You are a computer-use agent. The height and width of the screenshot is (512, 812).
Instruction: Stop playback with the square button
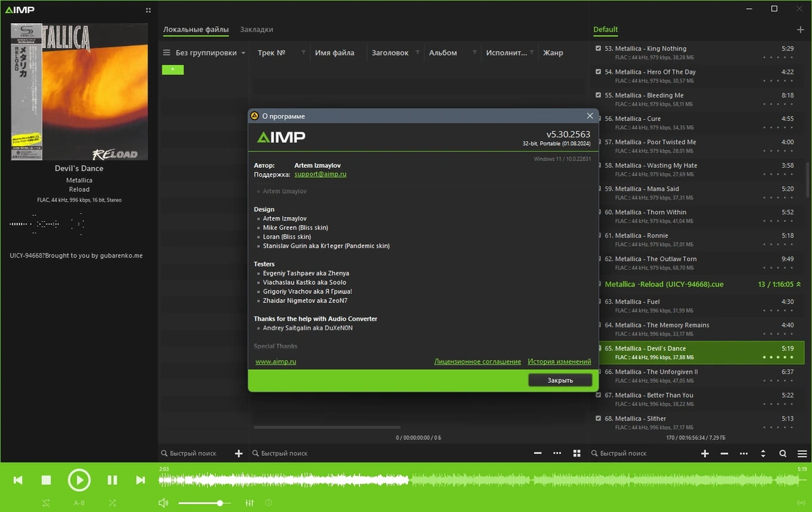coord(46,480)
